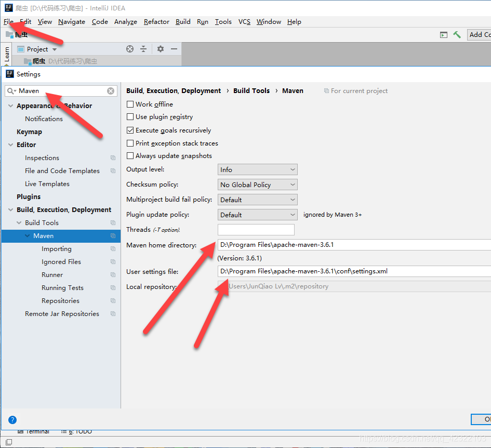Open the Analyze menu
Screen dimensions: 491x448
(126, 22)
